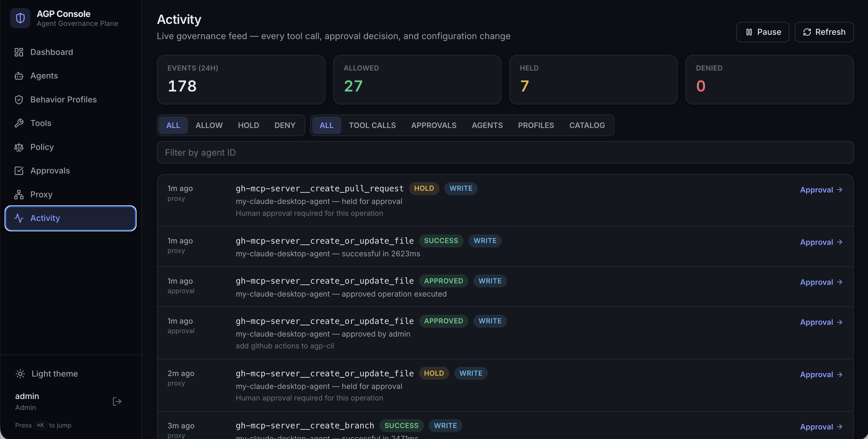
Task: Open Approval link for 2m ago HOLD row
Action: pyautogui.click(x=821, y=375)
